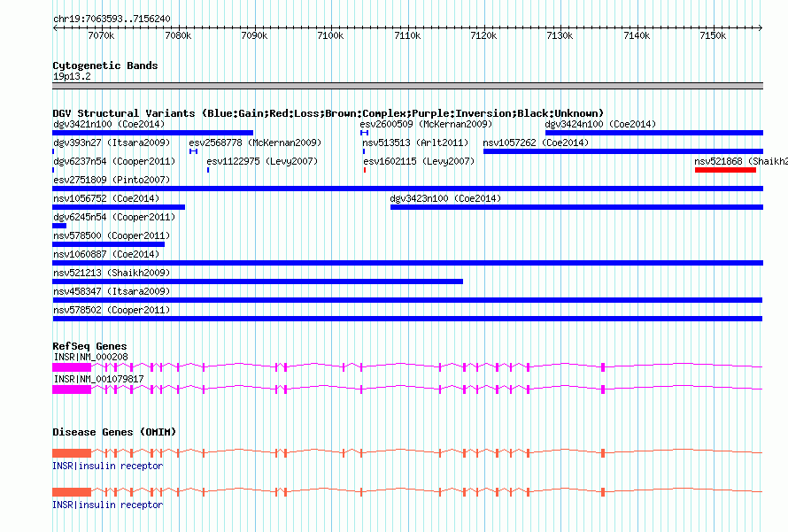Click the 7130k ruler tick label

point(560,35)
